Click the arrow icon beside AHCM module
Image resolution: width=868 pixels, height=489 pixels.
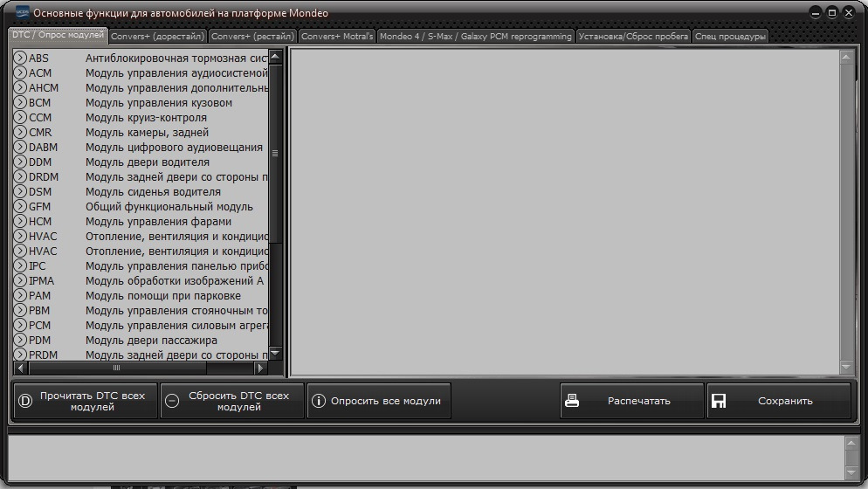tap(20, 87)
